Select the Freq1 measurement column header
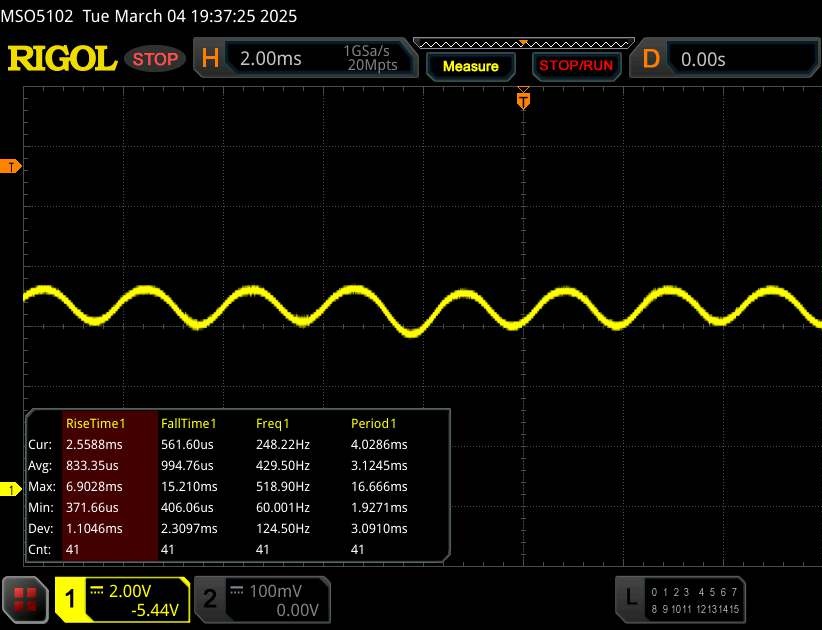 273,423
